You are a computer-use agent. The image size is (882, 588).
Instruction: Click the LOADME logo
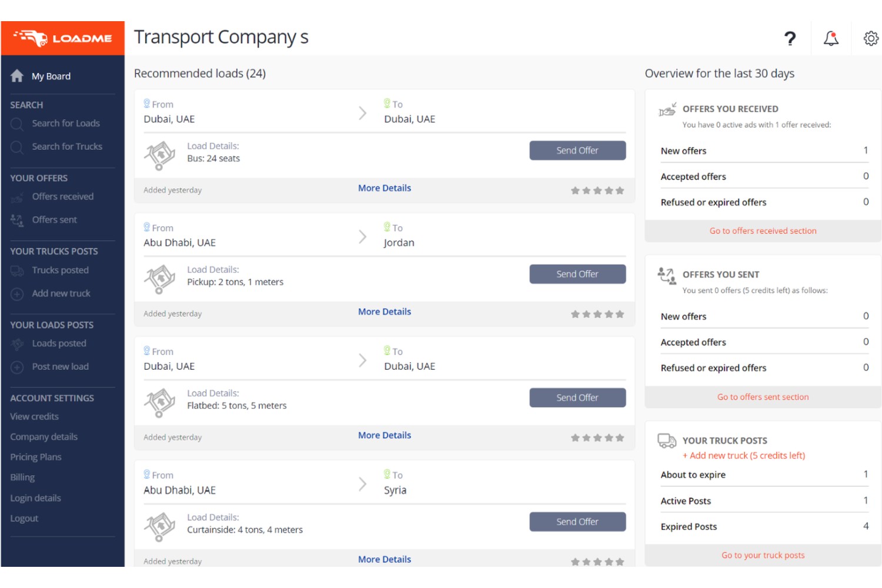(63, 38)
